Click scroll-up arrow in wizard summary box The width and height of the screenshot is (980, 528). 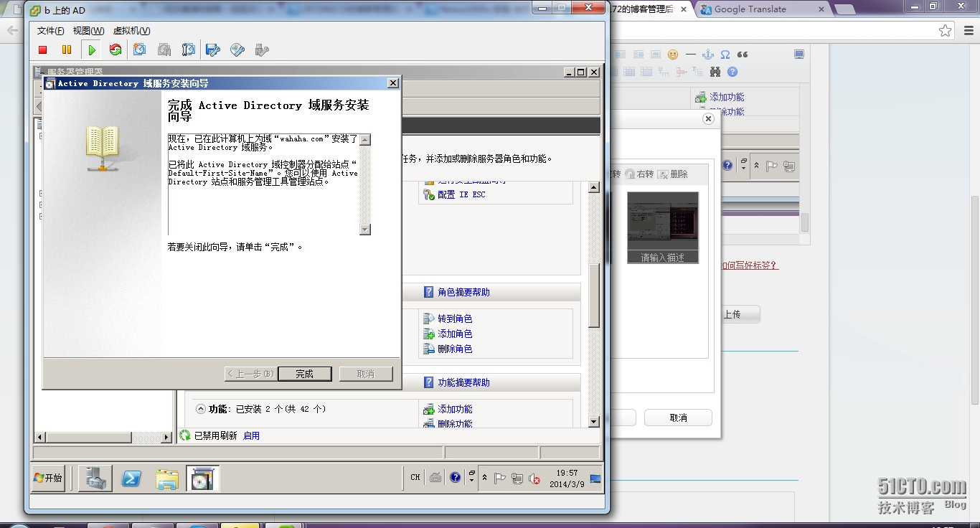(x=365, y=139)
